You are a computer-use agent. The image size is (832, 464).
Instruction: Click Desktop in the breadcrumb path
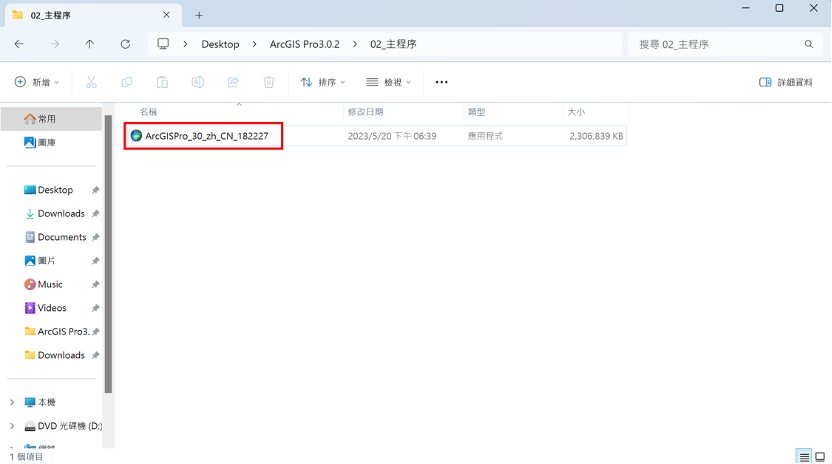click(x=220, y=44)
